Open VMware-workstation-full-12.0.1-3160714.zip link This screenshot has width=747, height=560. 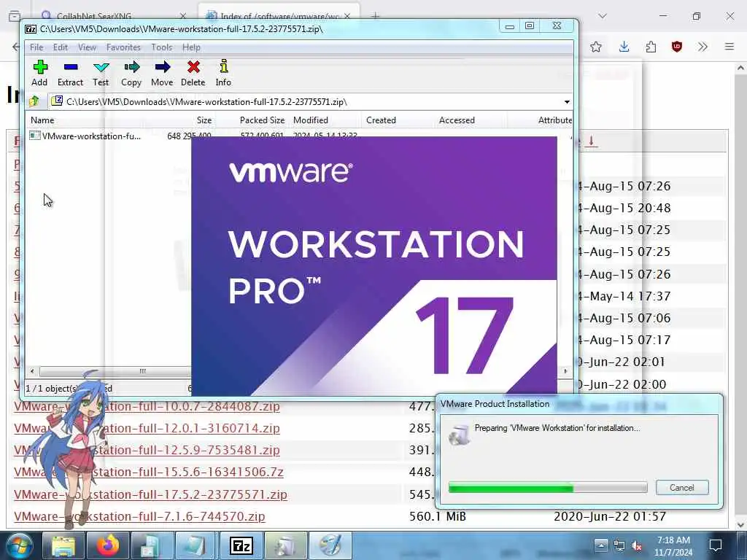(147, 428)
